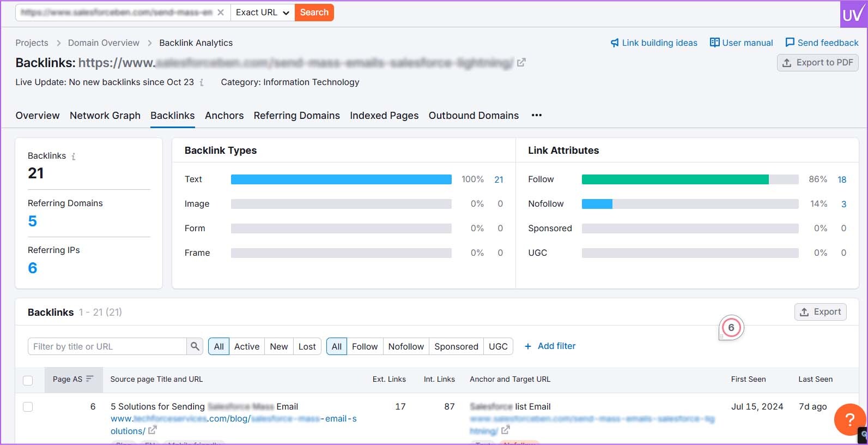Switch to Referring Domains tab
Image resolution: width=868 pixels, height=445 pixels.
[297, 116]
